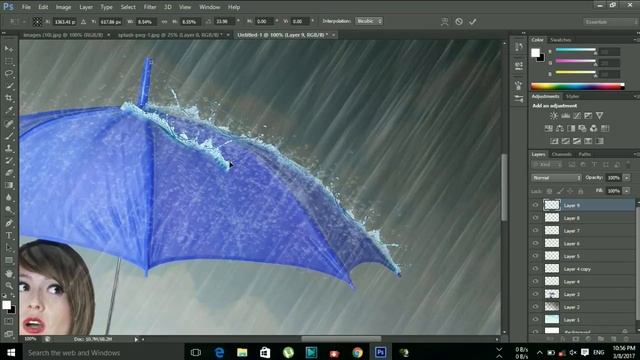Image resolution: width=640 pixels, height=360 pixels.
Task: Hide Layer 2 visibility
Action: (536, 307)
